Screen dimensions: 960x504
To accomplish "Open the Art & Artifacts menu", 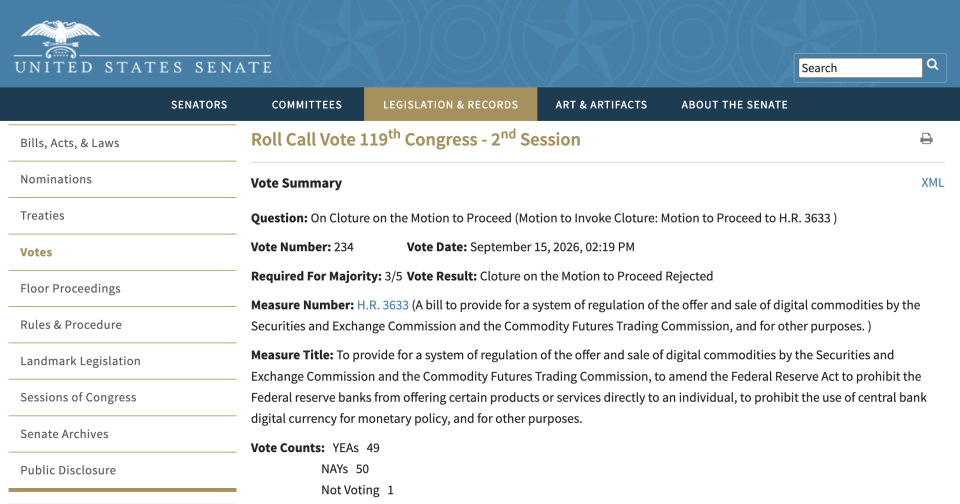I will coord(601,105).
